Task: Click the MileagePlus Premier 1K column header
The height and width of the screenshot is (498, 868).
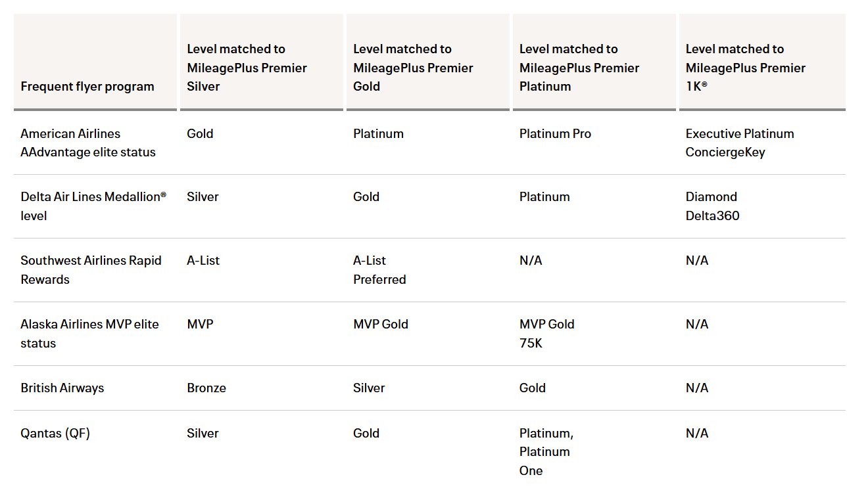Action: (x=746, y=68)
